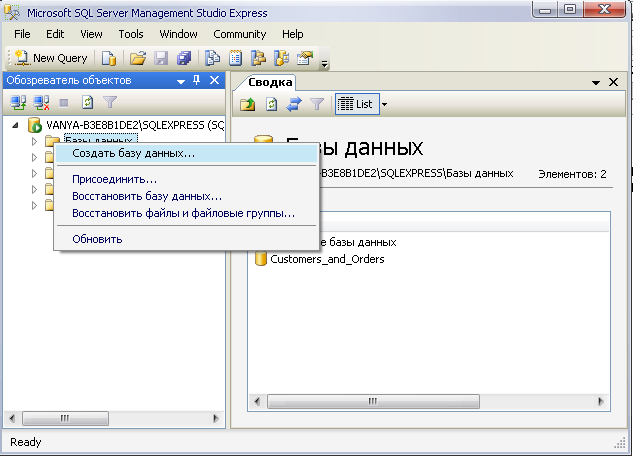Open the File menu
The width and height of the screenshot is (633, 456).
(x=22, y=34)
